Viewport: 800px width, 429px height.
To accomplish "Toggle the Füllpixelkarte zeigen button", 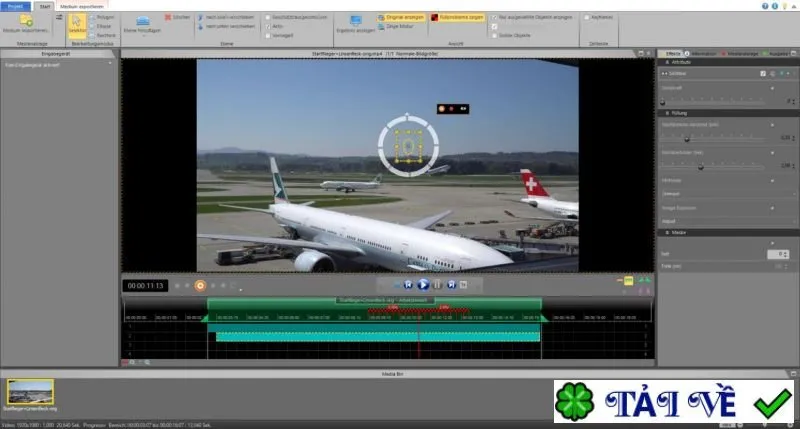I will pyautogui.click(x=457, y=17).
